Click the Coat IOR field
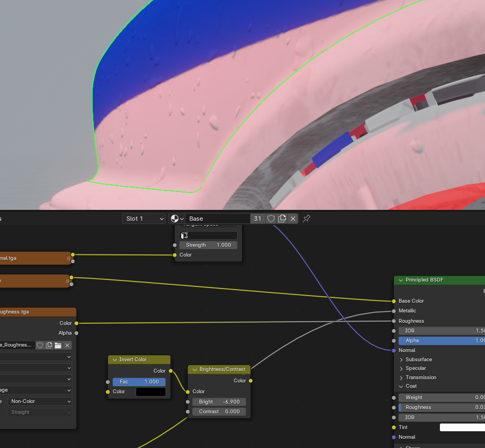Screen dimensions: 485x448 (442, 418)
